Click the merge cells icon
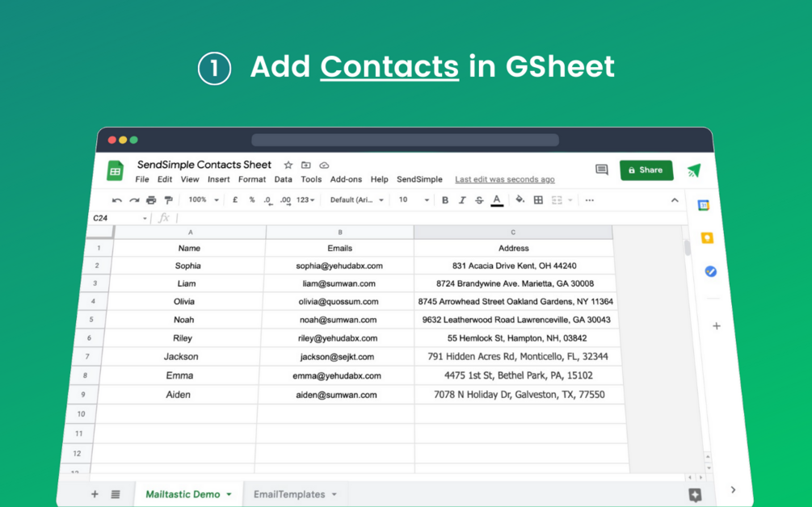Image resolution: width=812 pixels, height=507 pixels. 557,200
